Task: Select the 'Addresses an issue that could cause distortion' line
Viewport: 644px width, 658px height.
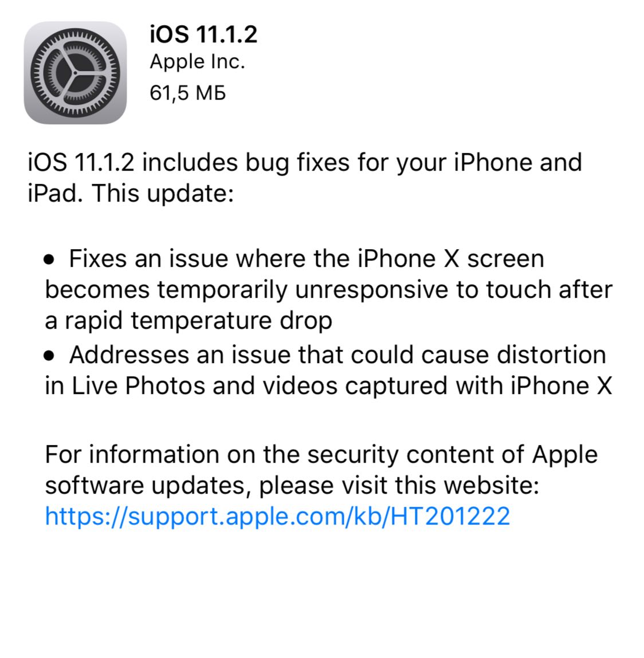Action: [337, 355]
